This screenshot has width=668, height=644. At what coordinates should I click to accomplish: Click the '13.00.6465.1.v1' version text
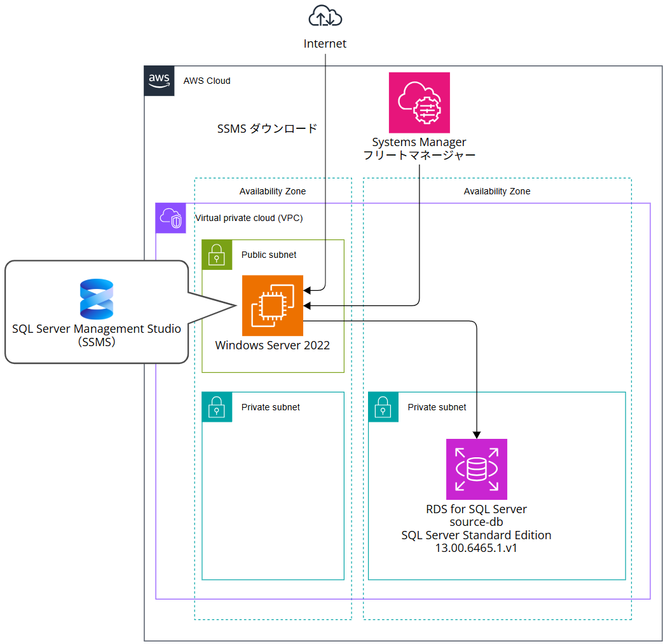(x=477, y=548)
